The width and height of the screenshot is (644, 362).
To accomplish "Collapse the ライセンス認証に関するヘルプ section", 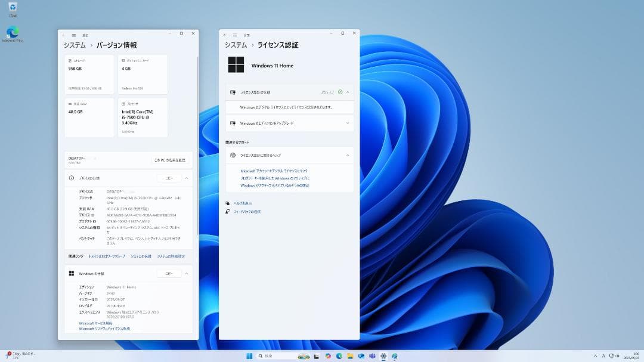I will 348,155.
